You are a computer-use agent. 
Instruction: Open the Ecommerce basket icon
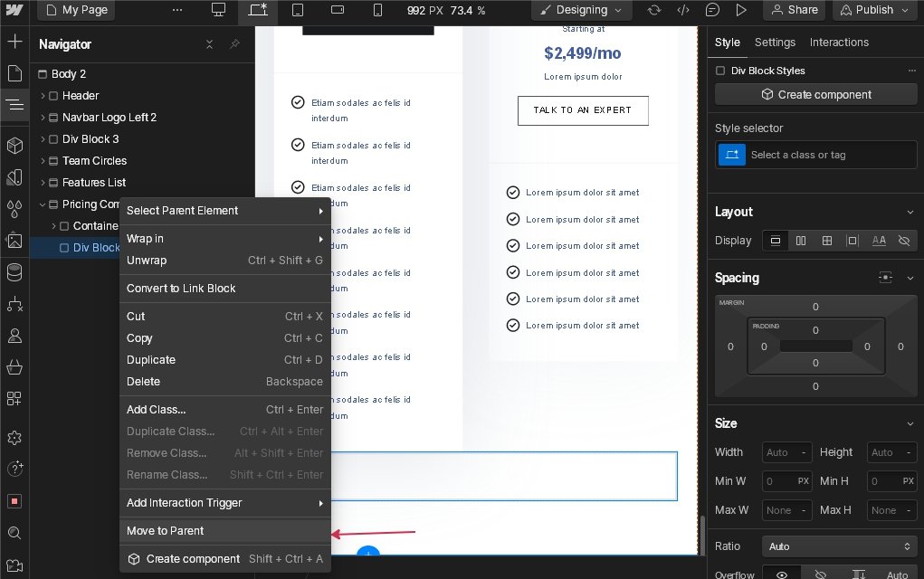14,367
